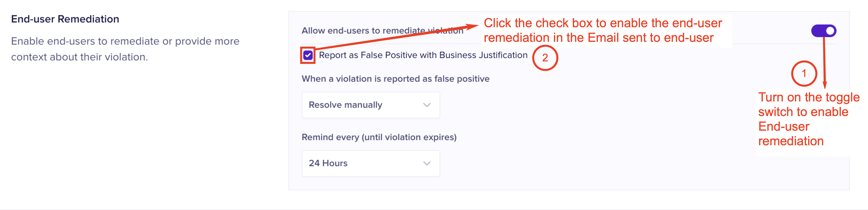Open the Resolve manually dropdown
The image size is (868, 210).
(370, 105)
